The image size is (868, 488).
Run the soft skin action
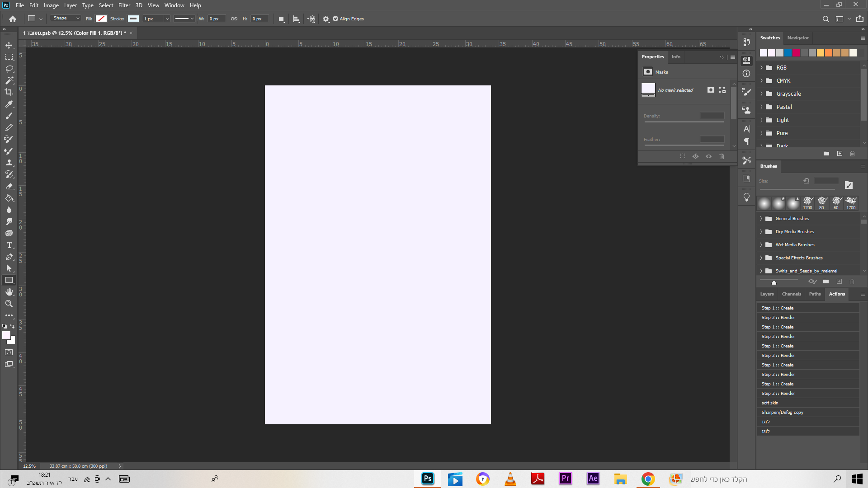click(x=770, y=403)
